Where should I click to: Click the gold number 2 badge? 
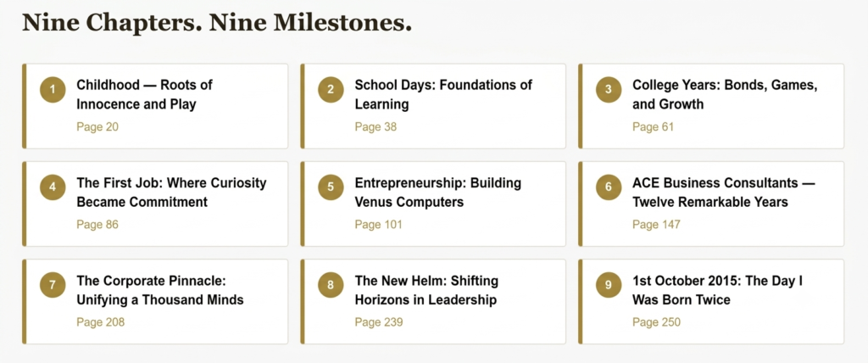[331, 89]
